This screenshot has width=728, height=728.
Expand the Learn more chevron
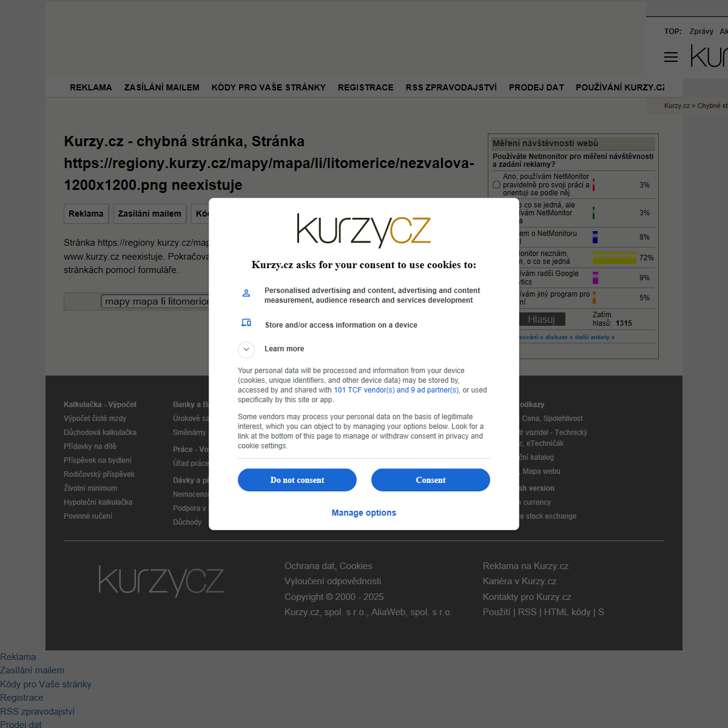pos(246,349)
